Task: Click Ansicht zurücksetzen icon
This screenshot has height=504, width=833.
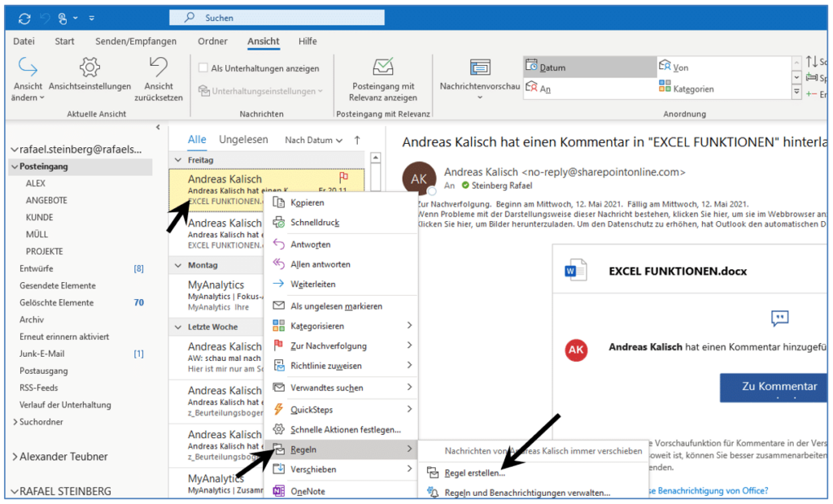Action: tap(159, 67)
